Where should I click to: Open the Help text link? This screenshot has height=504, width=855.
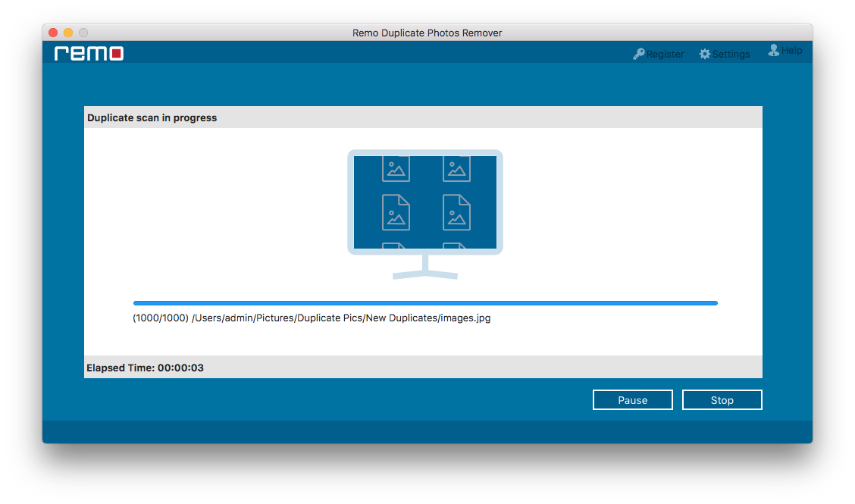[x=791, y=51]
